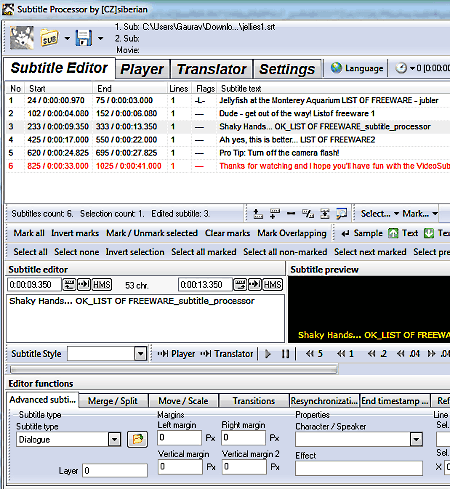This screenshot has height=489, width=450.
Task: Click insert subtitle after icon
Action: (275, 214)
